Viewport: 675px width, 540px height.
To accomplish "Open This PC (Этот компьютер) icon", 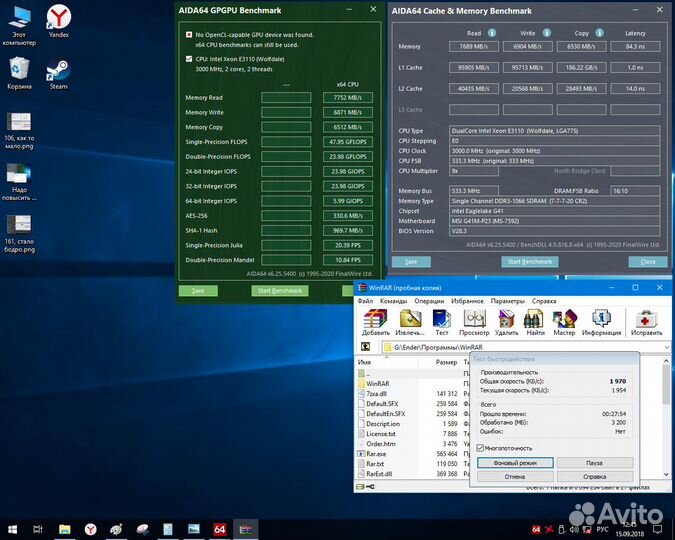I will pos(19,25).
